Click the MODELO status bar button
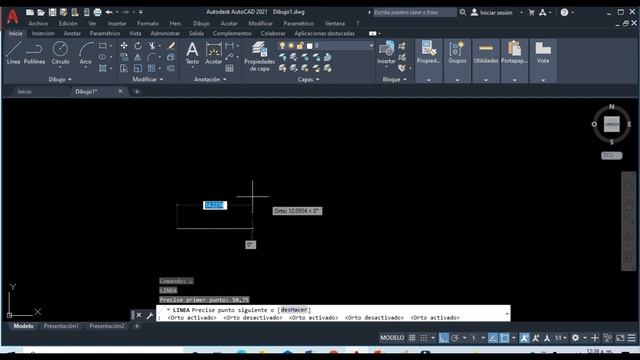Viewport: 640px width, 360px height. pyautogui.click(x=392, y=338)
